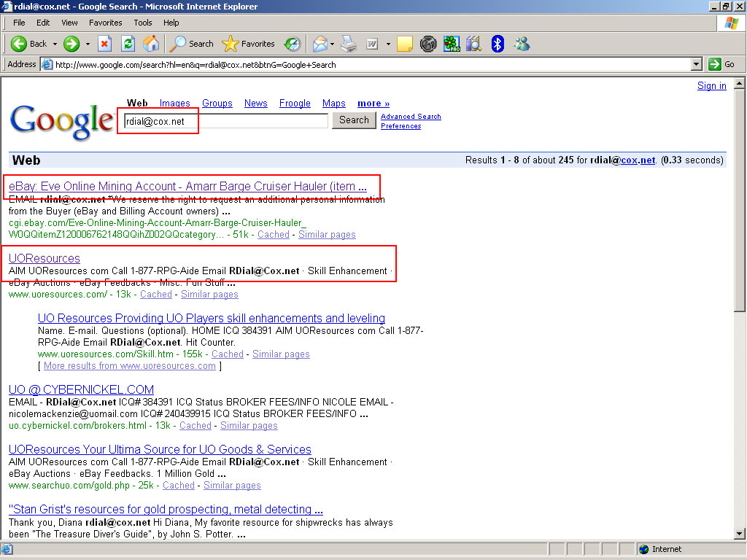This screenshot has height=560, width=747.
Task: Open the File menu
Action: point(19,23)
